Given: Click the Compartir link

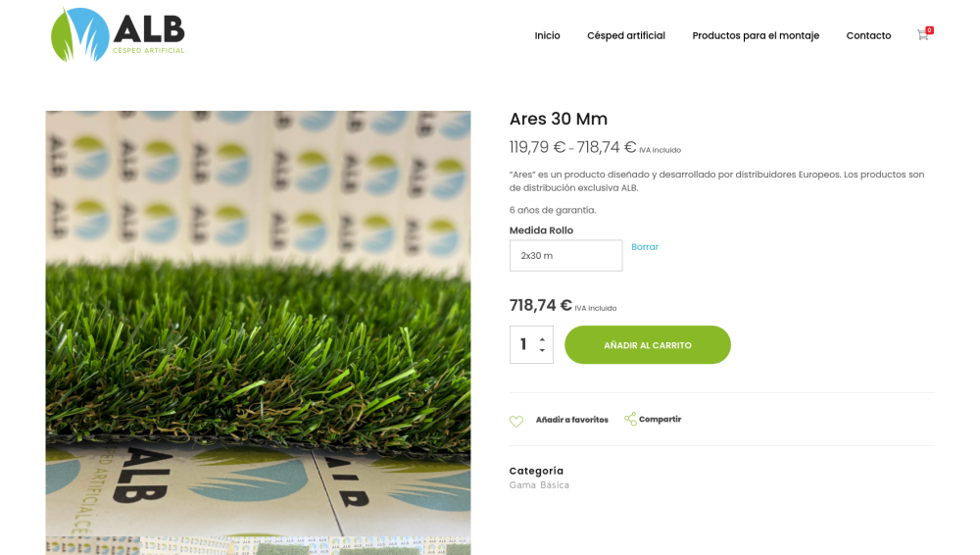Looking at the screenshot, I should point(660,420).
